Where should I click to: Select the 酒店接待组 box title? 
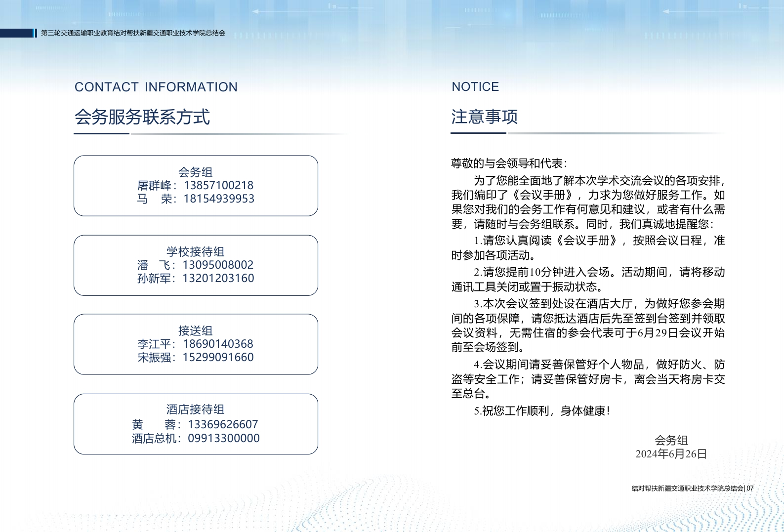click(196, 409)
